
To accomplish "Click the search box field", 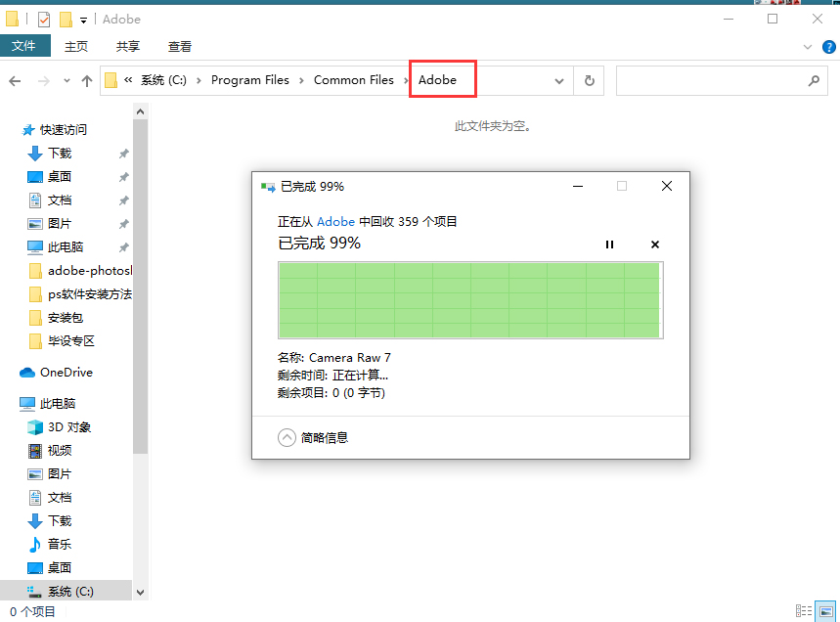I will 722,81.
